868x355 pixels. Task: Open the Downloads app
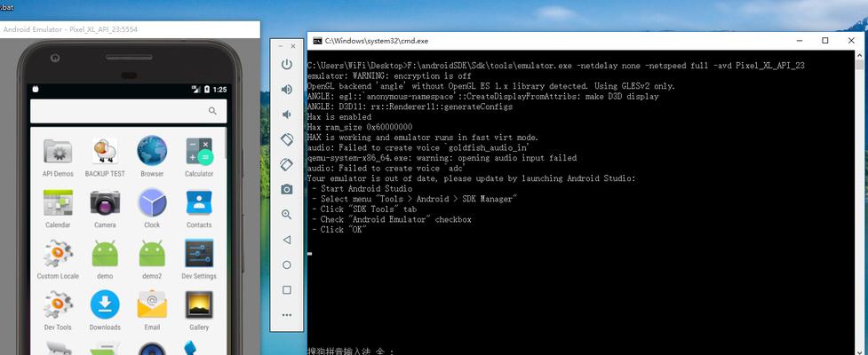[x=105, y=311]
